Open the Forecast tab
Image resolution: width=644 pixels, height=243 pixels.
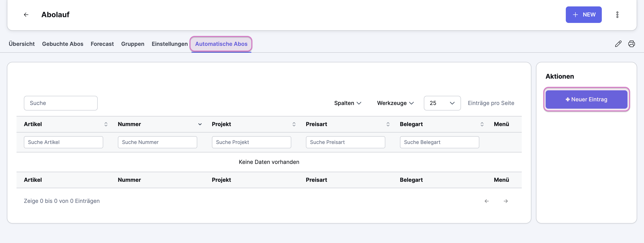tap(102, 44)
